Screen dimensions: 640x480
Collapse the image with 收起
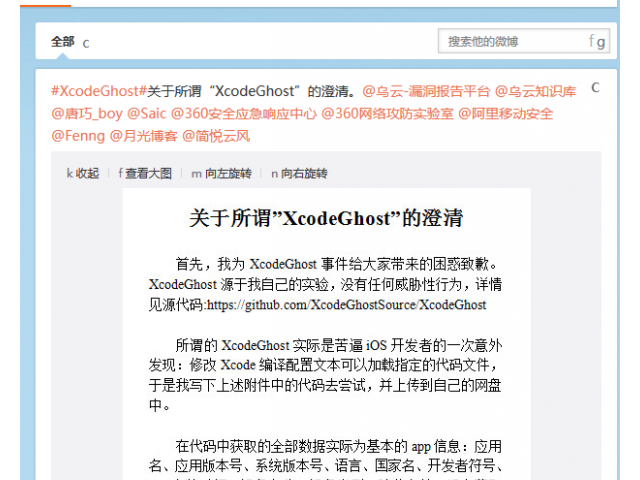[83, 173]
